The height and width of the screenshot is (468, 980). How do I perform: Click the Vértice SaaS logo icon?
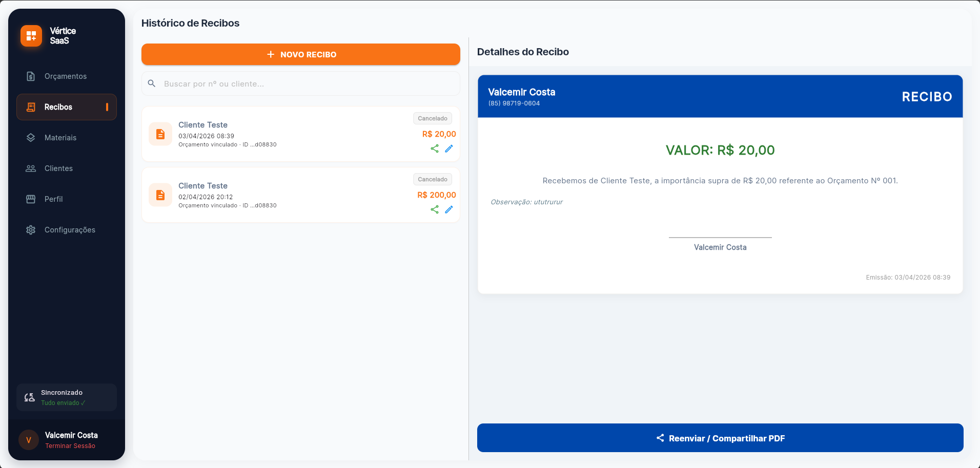coord(31,36)
